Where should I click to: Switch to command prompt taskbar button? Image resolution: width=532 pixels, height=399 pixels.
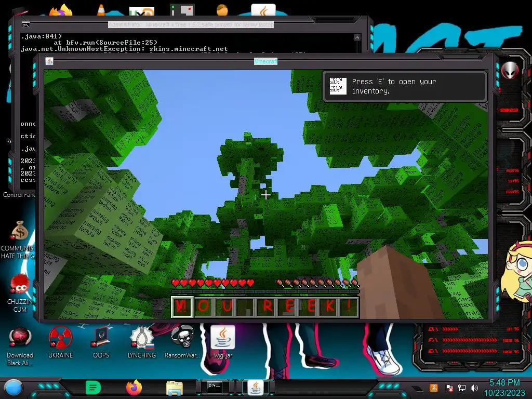tap(215, 388)
